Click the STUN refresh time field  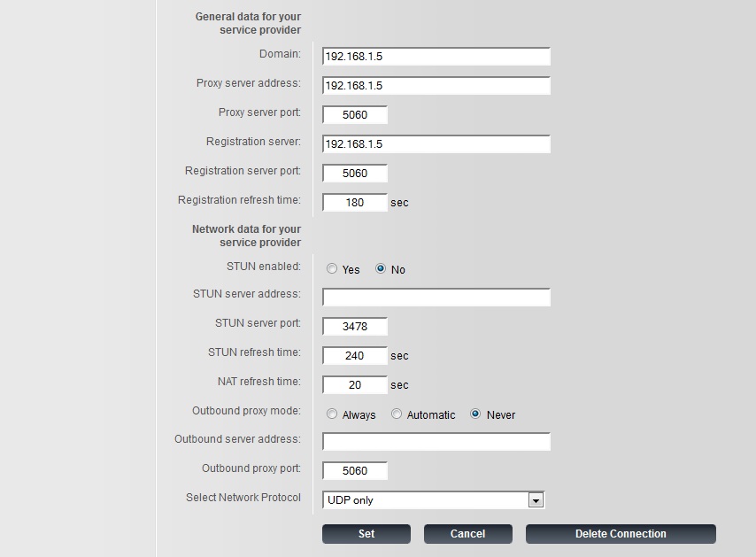pos(355,356)
